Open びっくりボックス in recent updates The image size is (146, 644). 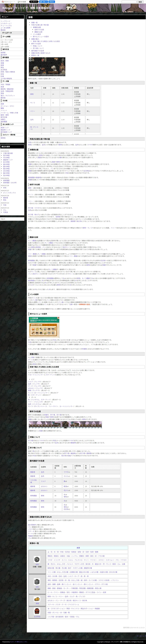click(x=9, y=193)
